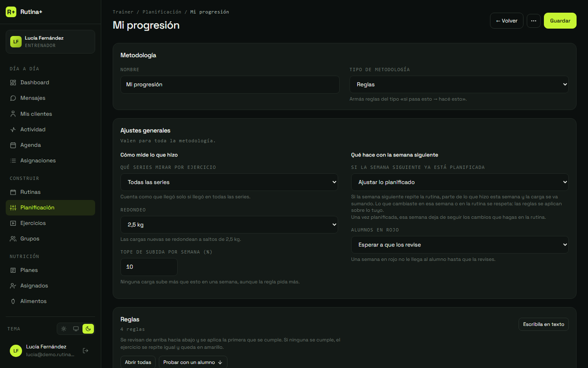Screen dimensions: 588x368
Task: Open the Alumnos en rojo dropdown
Action: point(460,245)
